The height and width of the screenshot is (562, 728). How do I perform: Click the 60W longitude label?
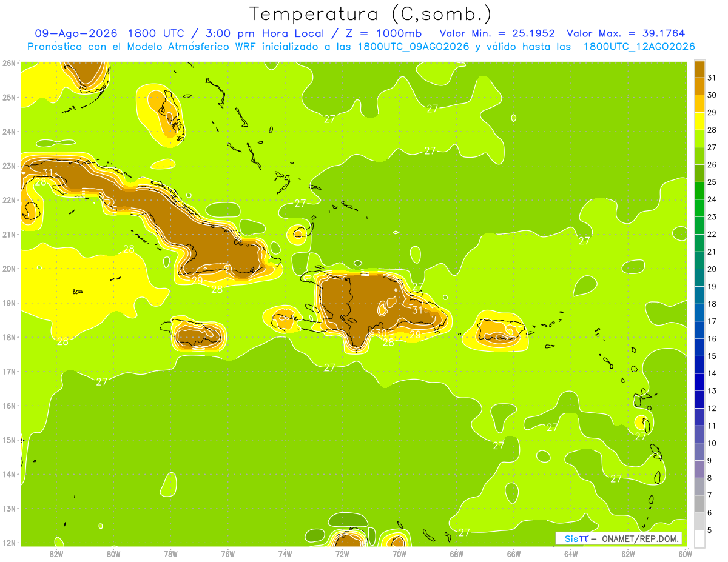pos(684,554)
